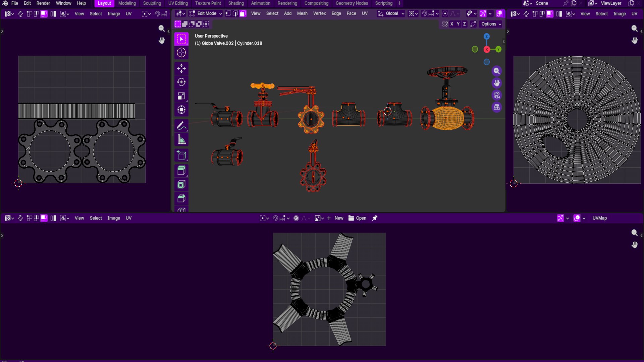This screenshot has width=644, height=362.
Task: Click the Open image button
Action: (x=358, y=218)
